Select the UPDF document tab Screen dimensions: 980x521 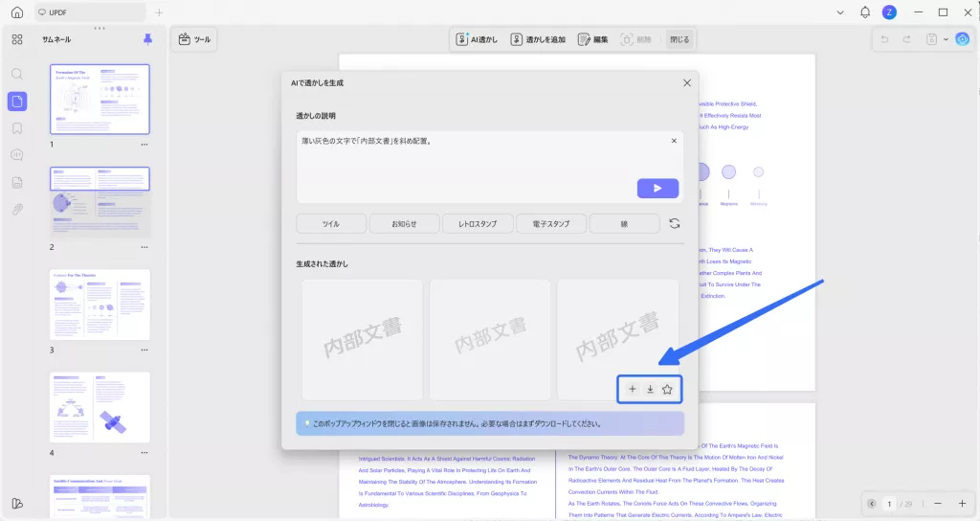click(x=90, y=12)
